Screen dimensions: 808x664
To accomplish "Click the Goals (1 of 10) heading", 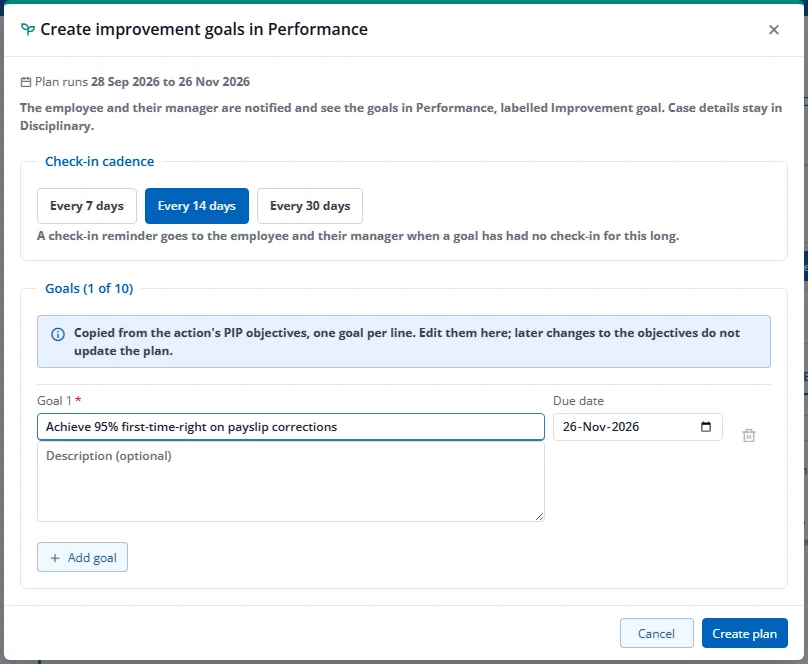I will coord(89,288).
